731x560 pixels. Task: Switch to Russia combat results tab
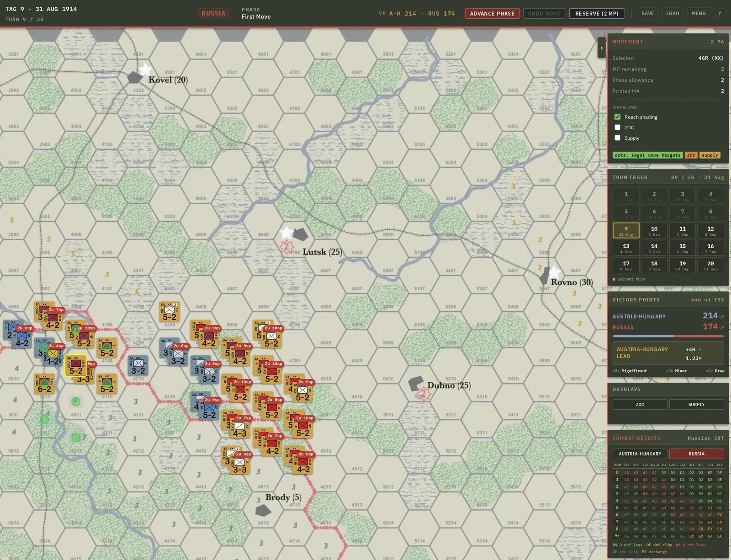tap(696, 454)
